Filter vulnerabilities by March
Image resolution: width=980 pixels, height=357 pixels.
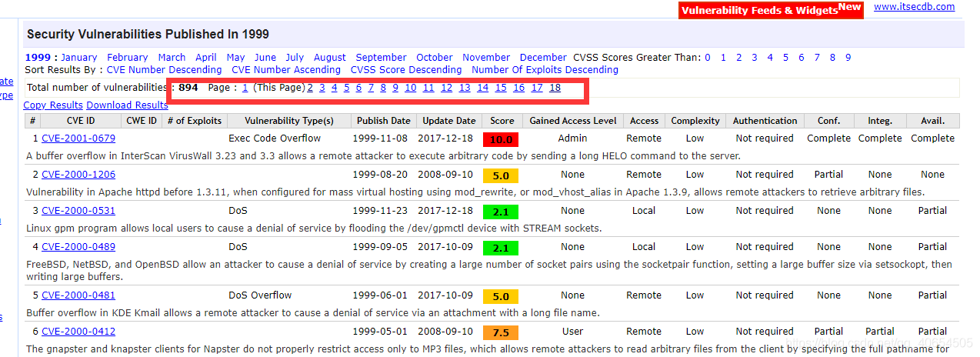pos(172,58)
